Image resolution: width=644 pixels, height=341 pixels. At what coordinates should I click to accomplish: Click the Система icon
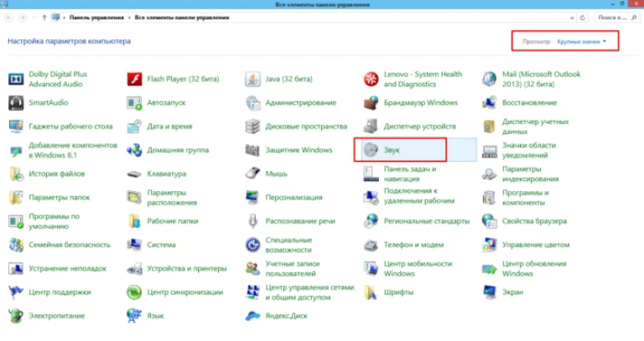pyautogui.click(x=134, y=245)
